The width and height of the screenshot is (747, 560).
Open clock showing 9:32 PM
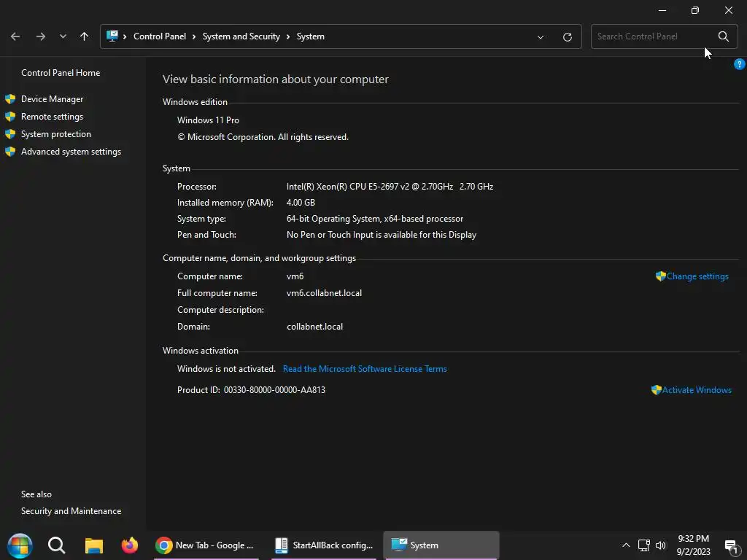click(694, 545)
